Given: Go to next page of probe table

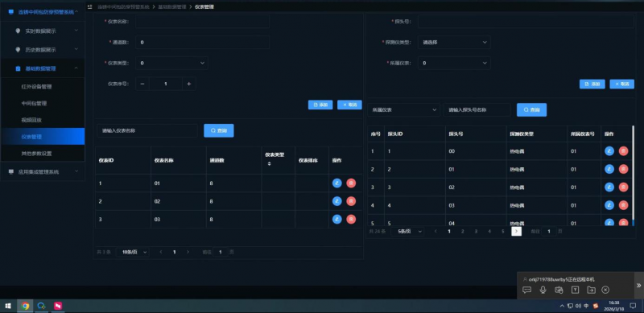Looking at the screenshot, I should 516,232.
